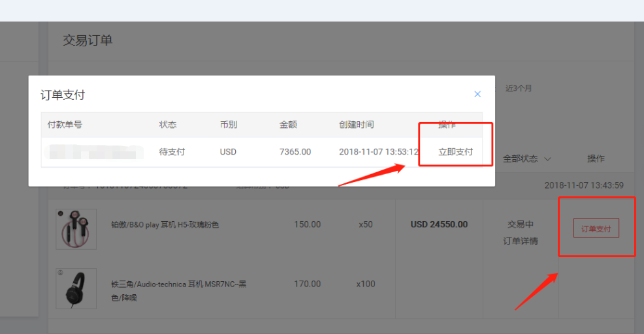This screenshot has width=644, height=334.
Task: Click the order total USD 24550.00
Action: (439, 224)
